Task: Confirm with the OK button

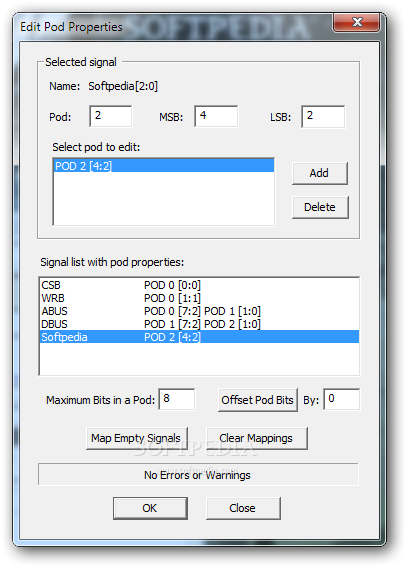Action: click(x=150, y=508)
